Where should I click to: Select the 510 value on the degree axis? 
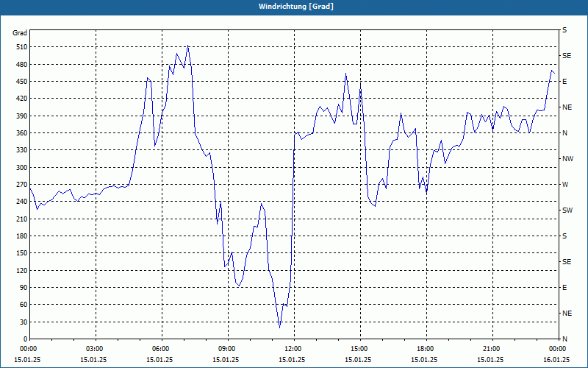point(22,47)
